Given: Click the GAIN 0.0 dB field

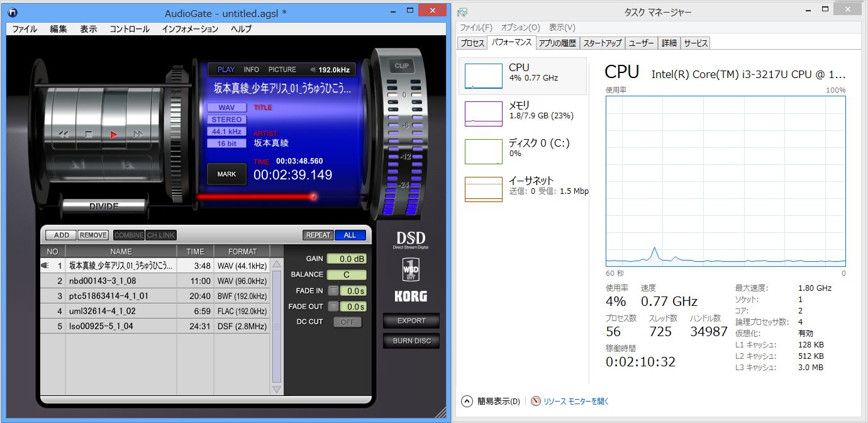Looking at the screenshot, I should [346, 259].
